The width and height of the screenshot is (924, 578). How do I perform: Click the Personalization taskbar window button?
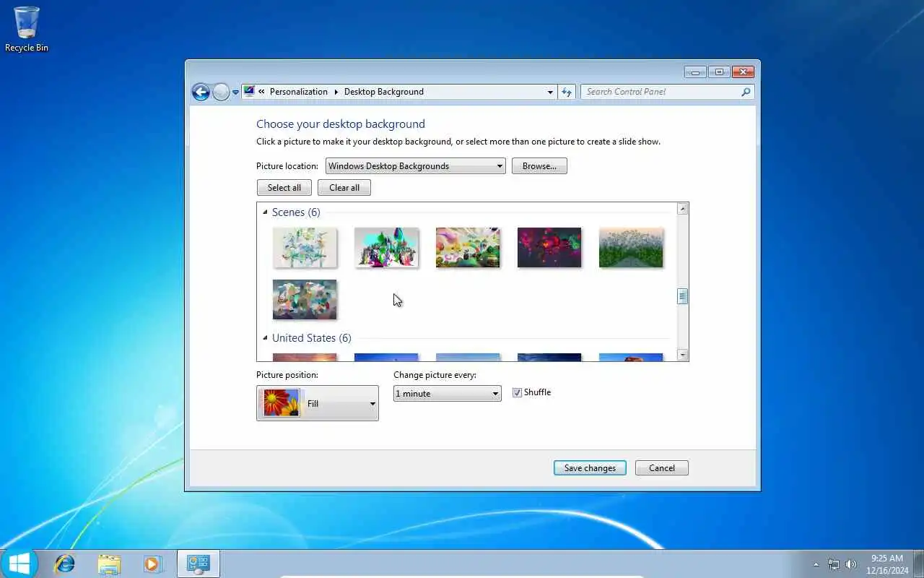point(198,564)
